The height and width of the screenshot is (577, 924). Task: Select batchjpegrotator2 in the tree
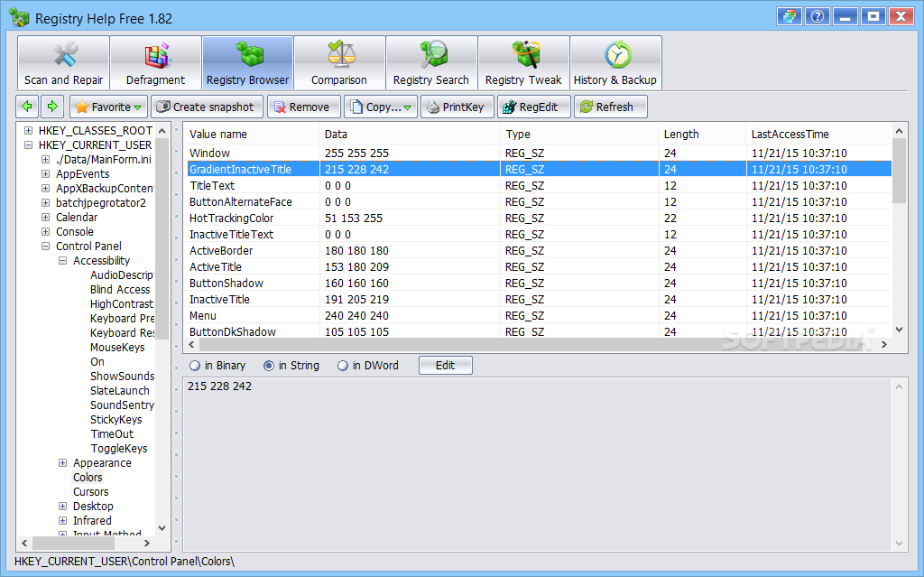coord(101,202)
